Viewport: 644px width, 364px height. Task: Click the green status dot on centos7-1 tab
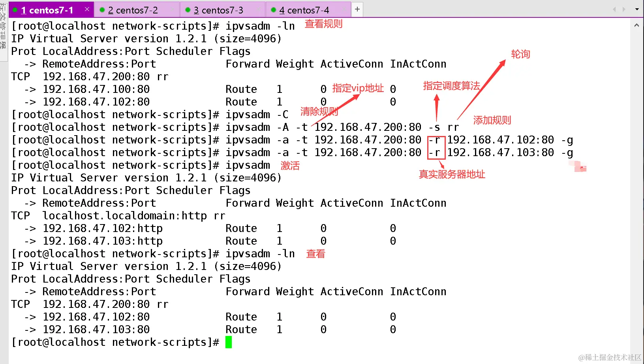tap(15, 10)
